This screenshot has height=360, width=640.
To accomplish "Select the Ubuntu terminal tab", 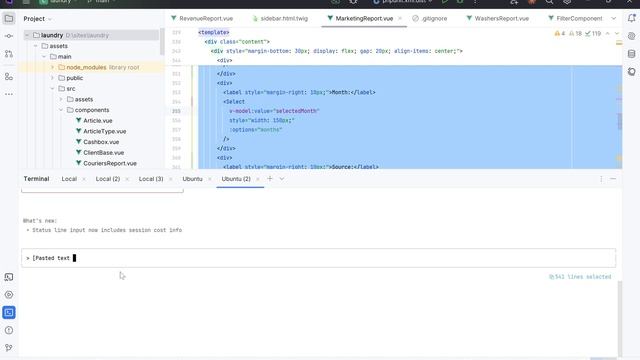I will click(x=192, y=179).
